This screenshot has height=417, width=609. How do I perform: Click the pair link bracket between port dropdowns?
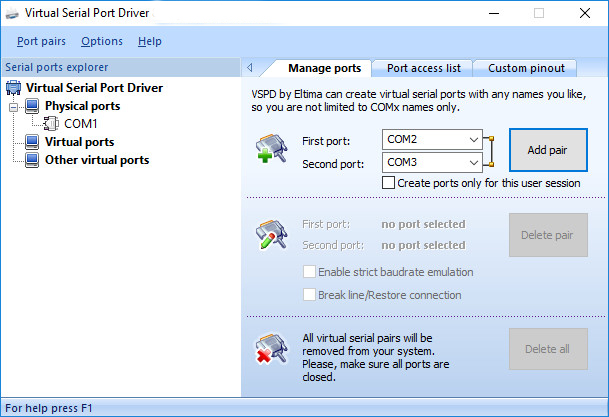click(x=489, y=151)
